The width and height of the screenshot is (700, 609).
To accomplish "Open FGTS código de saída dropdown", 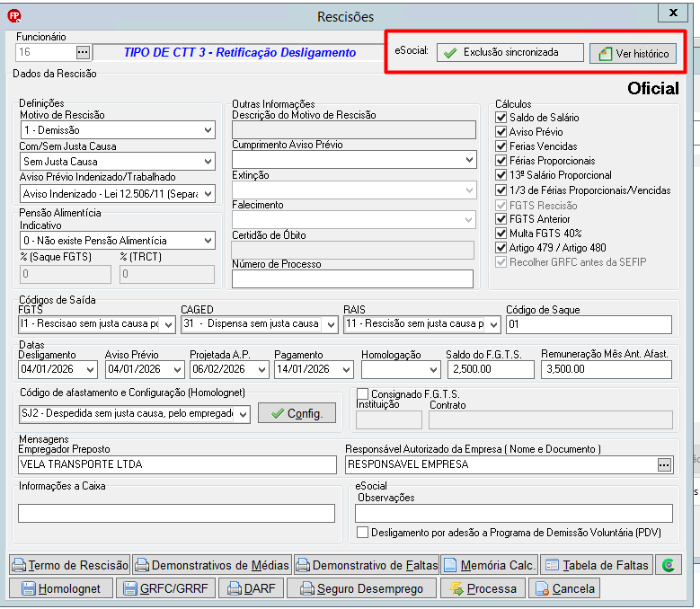I will point(168,324).
